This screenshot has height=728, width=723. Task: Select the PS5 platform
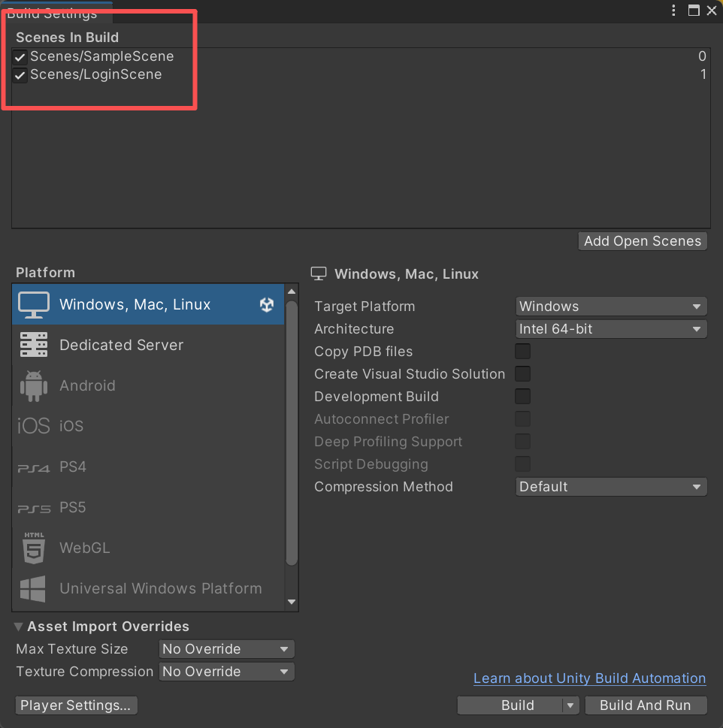point(148,507)
